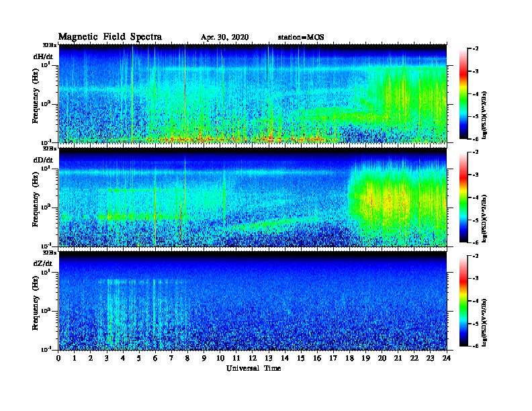The image size is (532, 411).
Task: Click the "dD/dt" panel label
Action: tap(43, 160)
